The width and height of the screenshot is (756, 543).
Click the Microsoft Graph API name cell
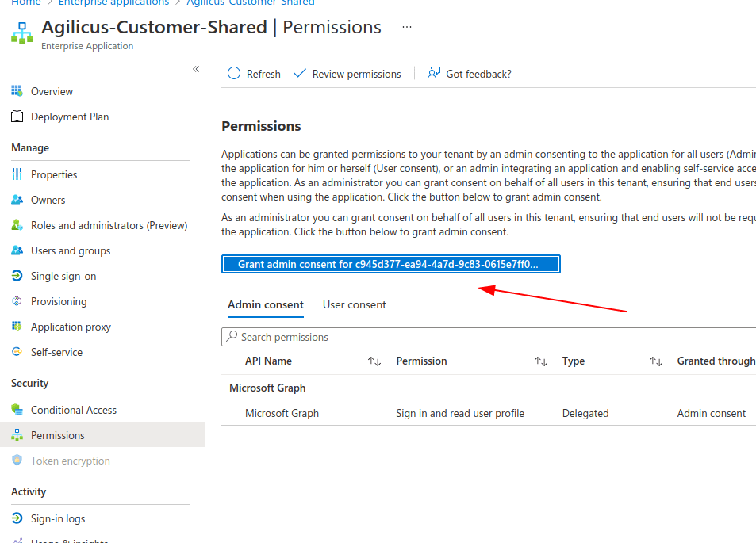point(282,413)
